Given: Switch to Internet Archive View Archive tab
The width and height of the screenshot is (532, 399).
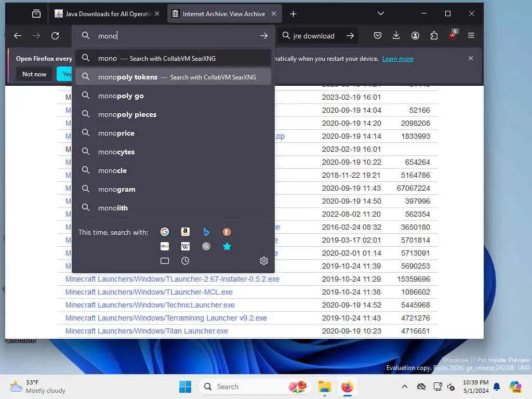Looking at the screenshot, I should [x=224, y=14].
